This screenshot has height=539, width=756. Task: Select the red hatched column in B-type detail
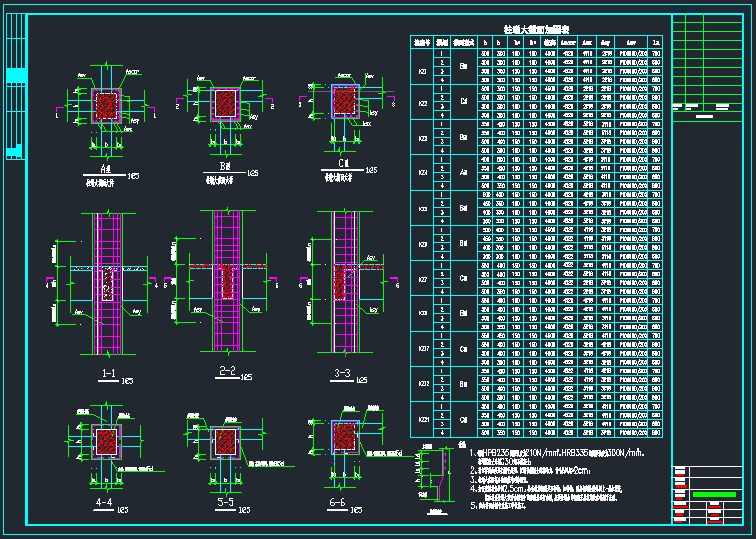click(226, 102)
